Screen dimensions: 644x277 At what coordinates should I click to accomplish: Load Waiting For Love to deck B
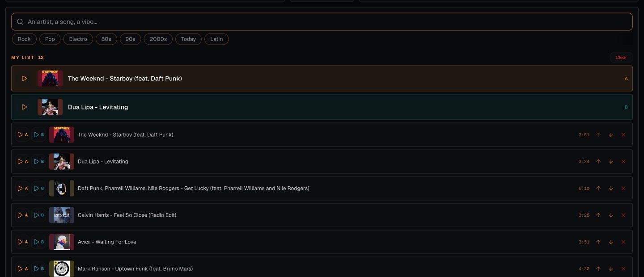[39, 242]
